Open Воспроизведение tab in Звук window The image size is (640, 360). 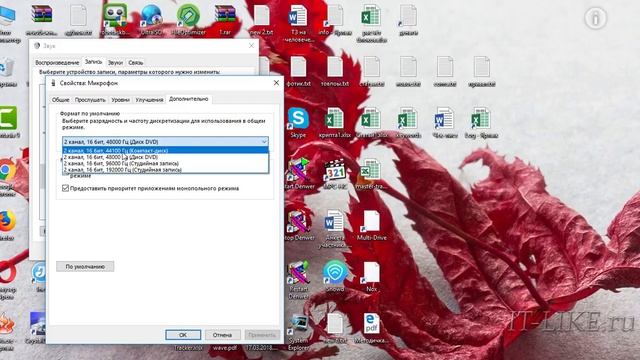[x=57, y=62]
